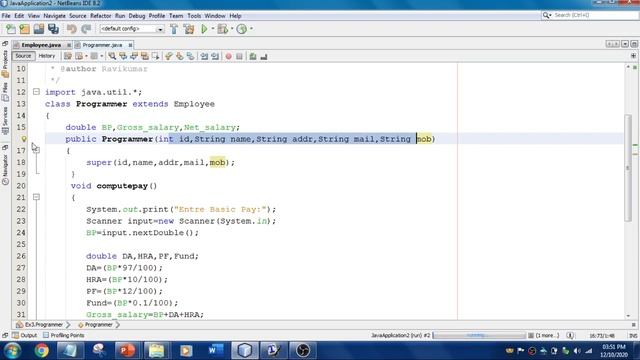
Task: Open Microsoft Word from the taskbar
Action: pos(215,351)
